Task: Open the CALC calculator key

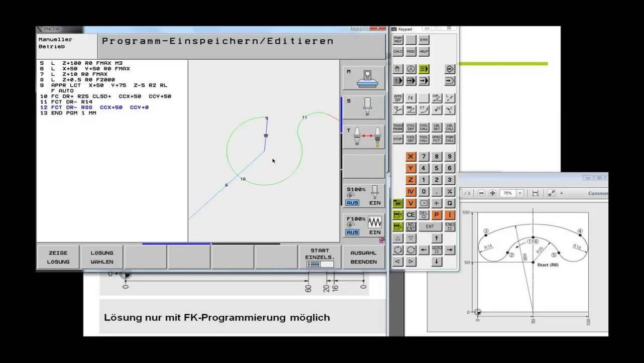Action: [x=398, y=51]
